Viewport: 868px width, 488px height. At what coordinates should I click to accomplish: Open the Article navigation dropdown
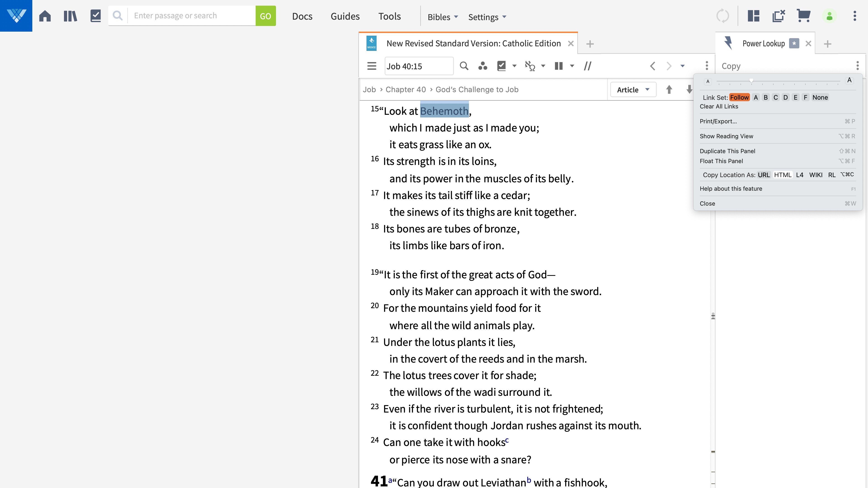tap(633, 90)
